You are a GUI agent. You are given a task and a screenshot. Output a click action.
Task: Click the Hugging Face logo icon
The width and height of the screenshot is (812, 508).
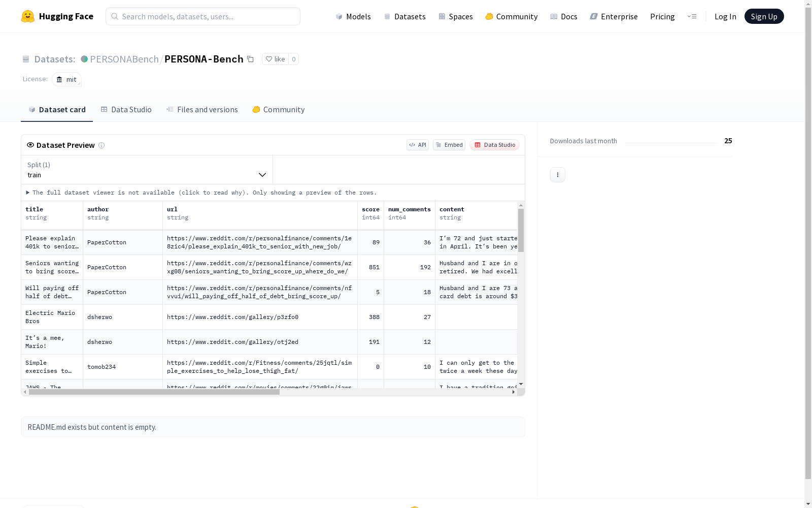pos(28,16)
